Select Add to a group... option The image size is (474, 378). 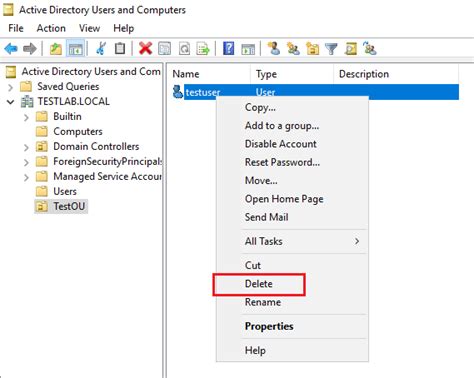pos(282,126)
